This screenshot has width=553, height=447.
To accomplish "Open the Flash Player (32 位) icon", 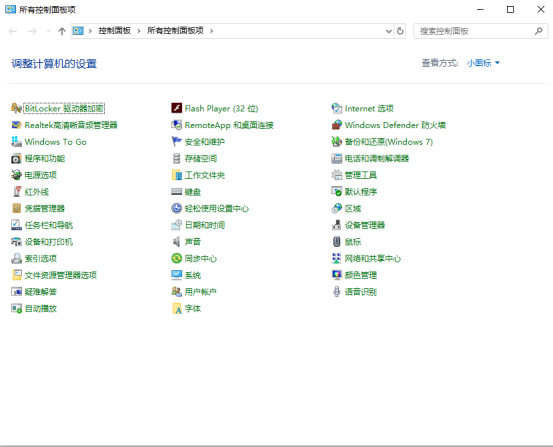I will (176, 108).
